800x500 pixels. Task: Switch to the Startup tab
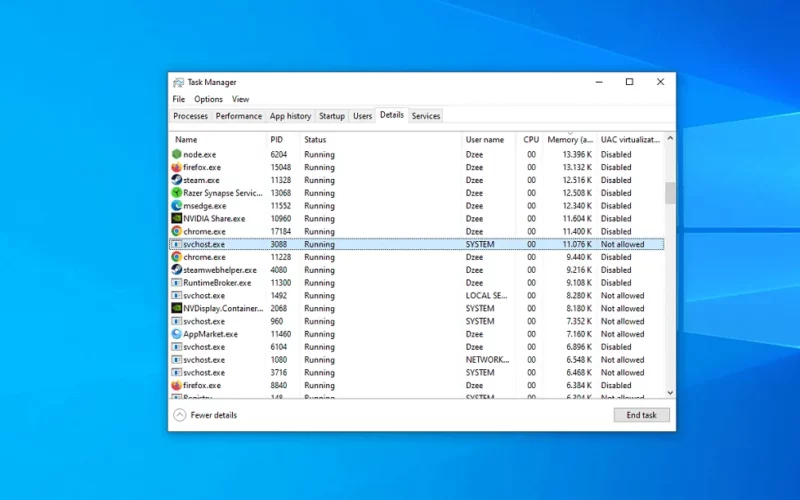tap(332, 116)
